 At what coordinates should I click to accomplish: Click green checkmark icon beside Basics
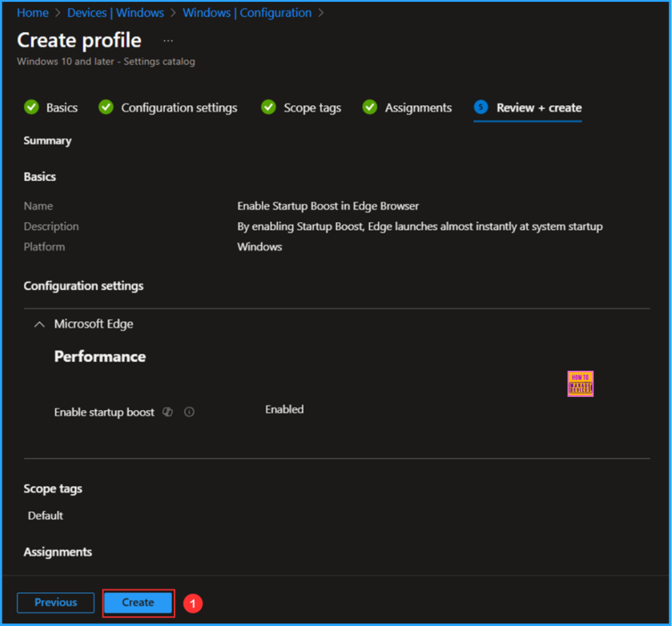(31, 107)
